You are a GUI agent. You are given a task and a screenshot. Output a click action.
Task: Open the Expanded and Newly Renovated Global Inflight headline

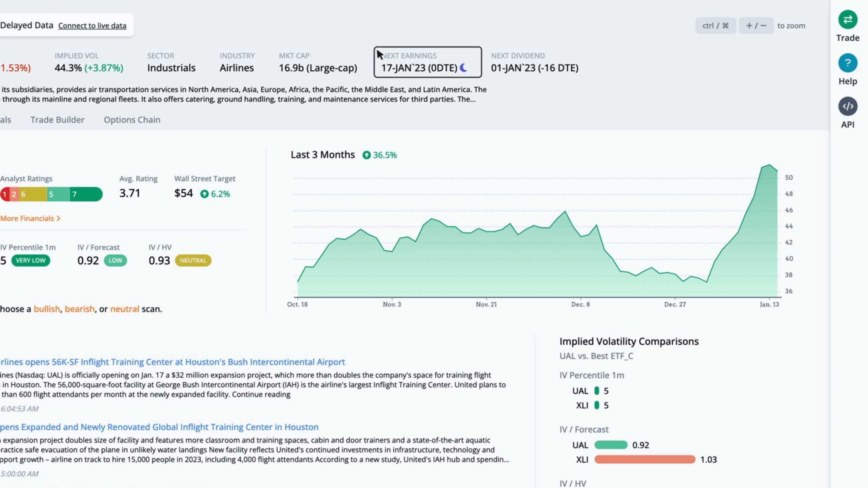pos(159,427)
